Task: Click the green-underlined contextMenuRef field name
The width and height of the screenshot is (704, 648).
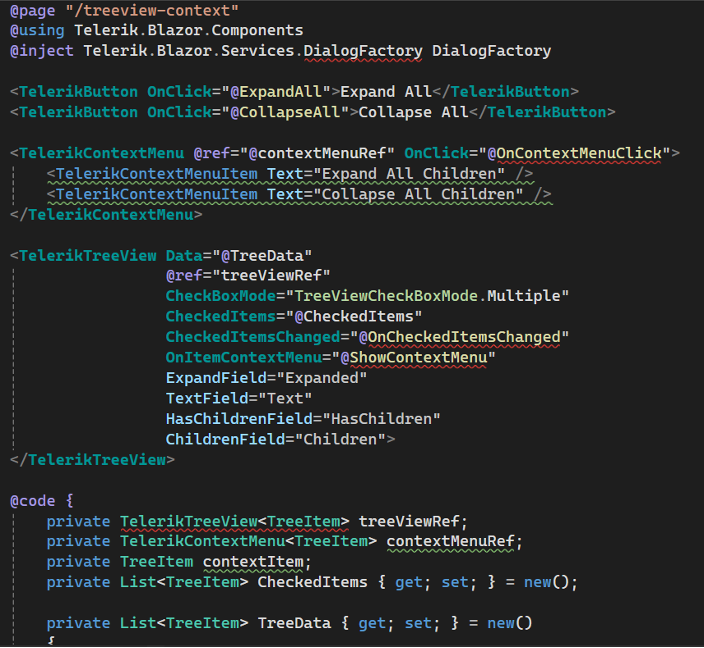Action: pyautogui.click(x=450, y=541)
